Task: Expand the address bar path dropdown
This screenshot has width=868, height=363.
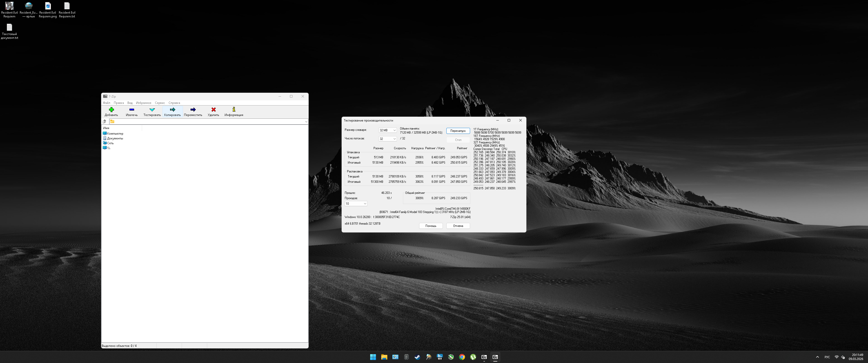Action: coord(306,122)
